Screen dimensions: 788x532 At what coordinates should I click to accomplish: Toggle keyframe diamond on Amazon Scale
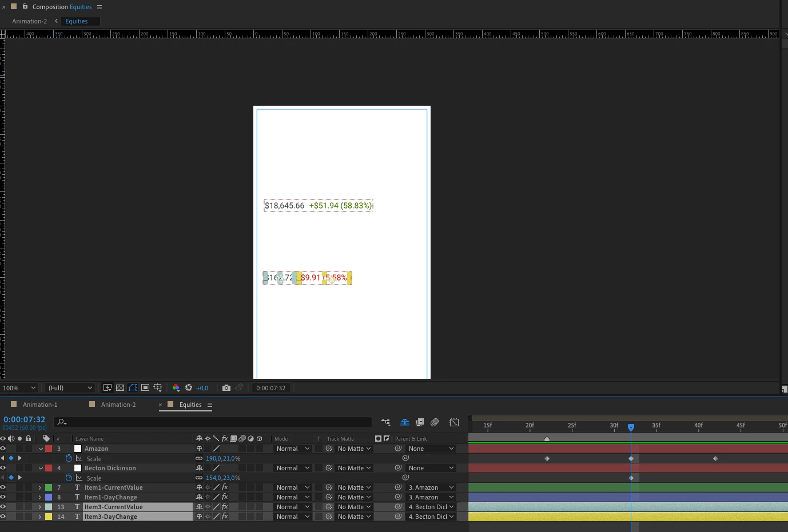pyautogui.click(x=11, y=458)
